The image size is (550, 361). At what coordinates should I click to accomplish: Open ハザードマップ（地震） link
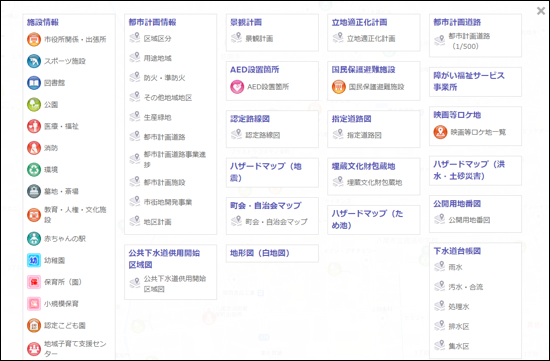click(266, 172)
